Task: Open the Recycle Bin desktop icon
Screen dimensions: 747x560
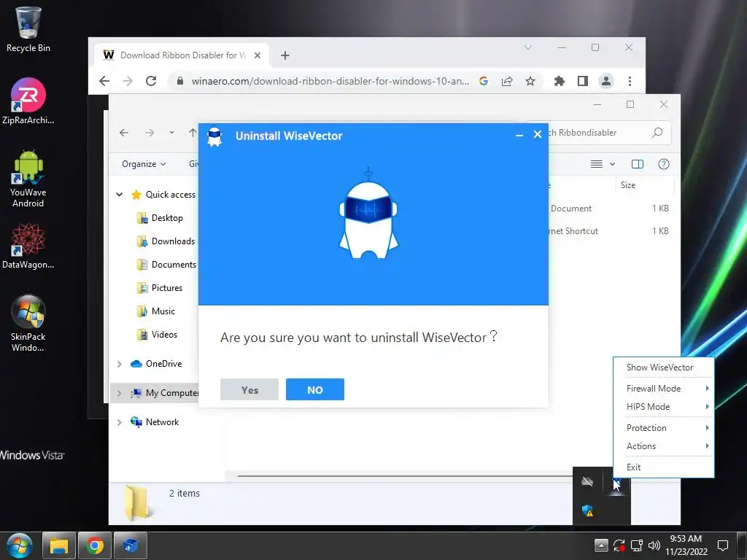Action: [x=28, y=29]
